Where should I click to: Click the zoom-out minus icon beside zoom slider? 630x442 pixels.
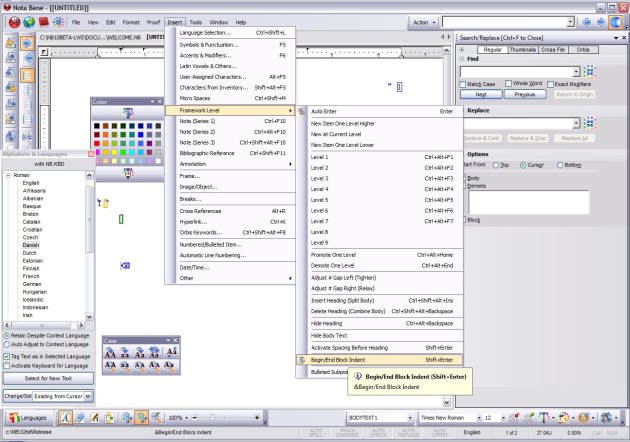[x=194, y=418]
